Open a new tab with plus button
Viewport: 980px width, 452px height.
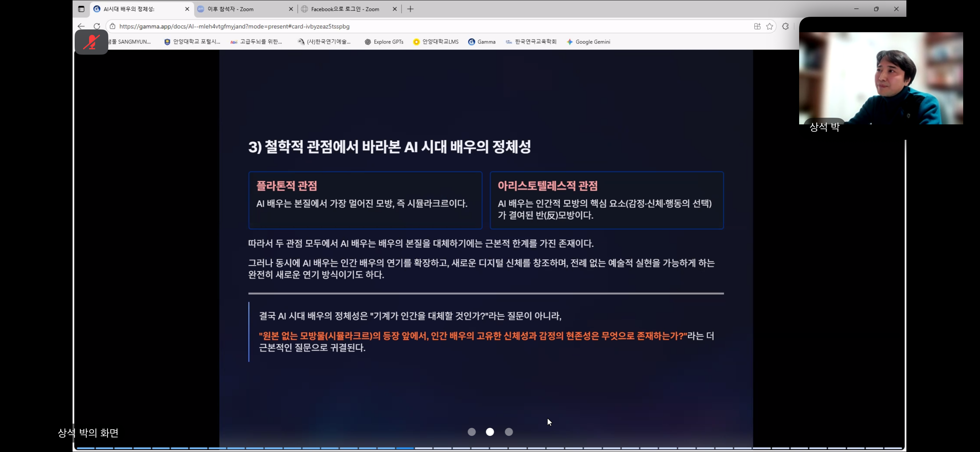click(x=410, y=9)
